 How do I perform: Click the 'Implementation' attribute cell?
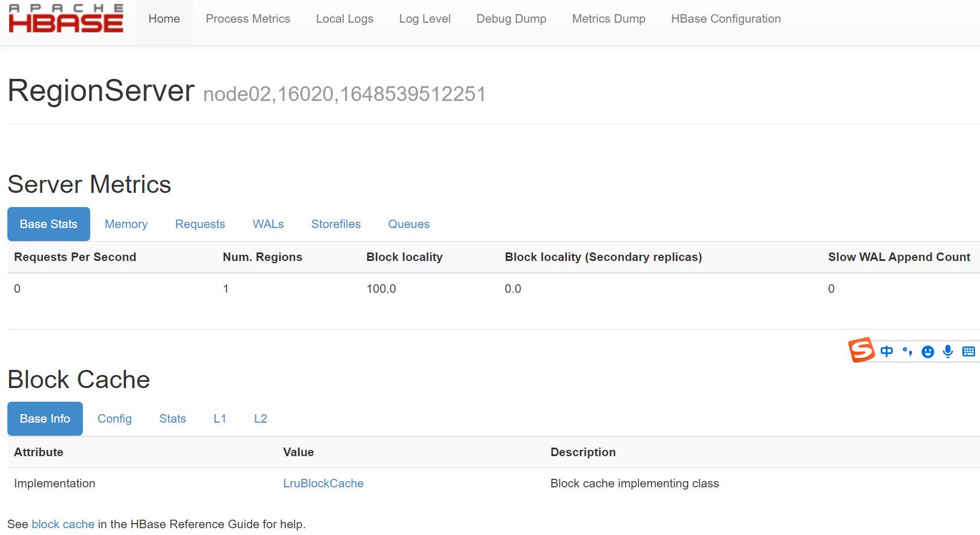[54, 483]
